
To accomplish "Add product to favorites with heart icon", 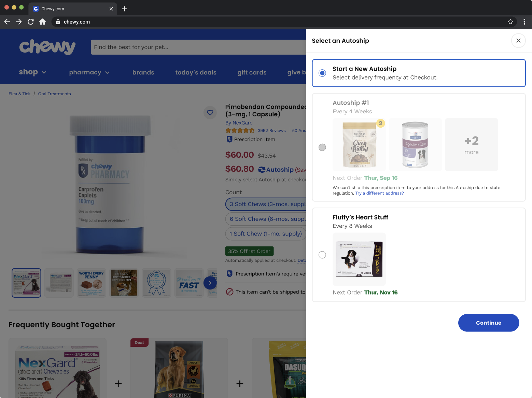I will 210,113.
